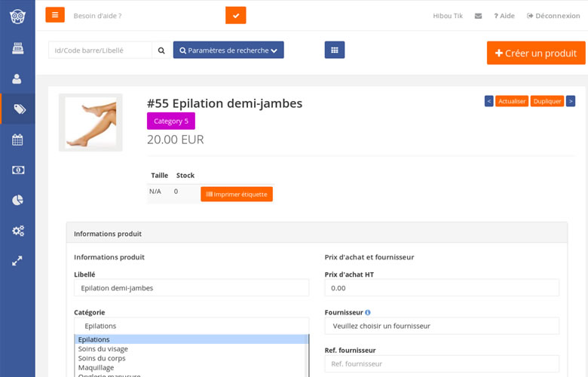Select Epilations in category list
Viewport: 588px width, 377px height.
191,339
